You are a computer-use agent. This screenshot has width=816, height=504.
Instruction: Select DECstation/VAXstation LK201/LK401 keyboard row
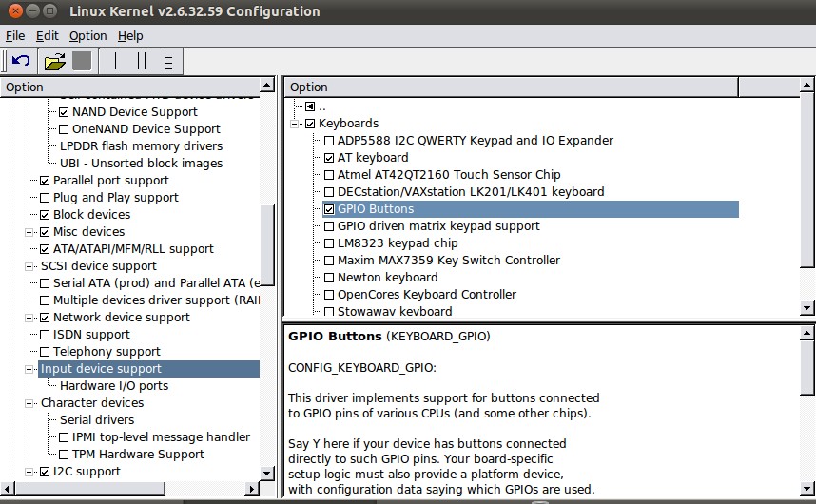(x=471, y=192)
